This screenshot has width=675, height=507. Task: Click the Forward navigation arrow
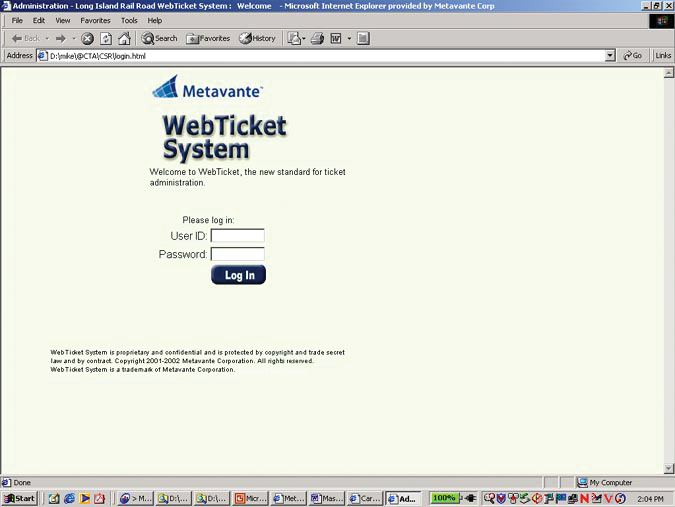coord(61,39)
